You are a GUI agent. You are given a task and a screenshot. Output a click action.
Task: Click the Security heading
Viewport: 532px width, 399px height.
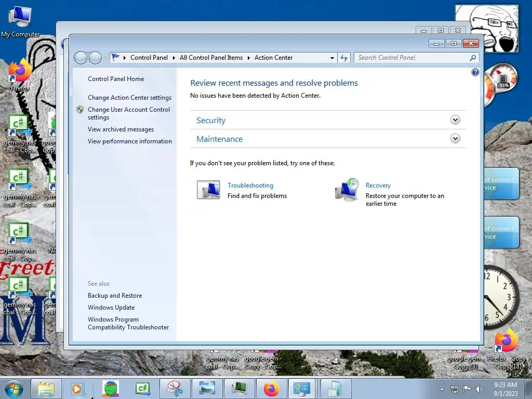tap(211, 121)
